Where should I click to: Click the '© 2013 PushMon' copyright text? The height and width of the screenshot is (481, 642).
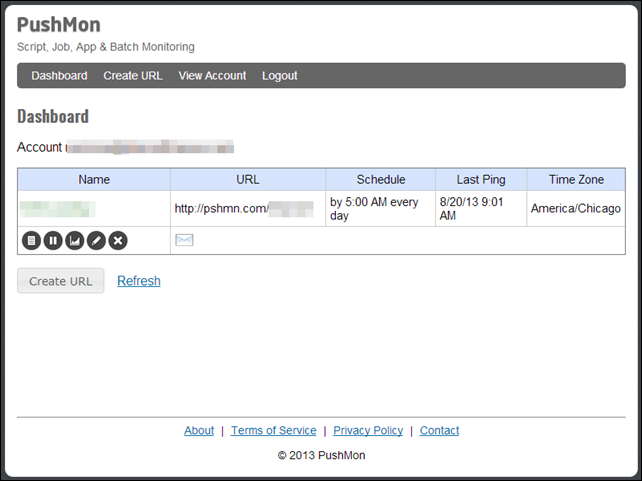pos(321,455)
